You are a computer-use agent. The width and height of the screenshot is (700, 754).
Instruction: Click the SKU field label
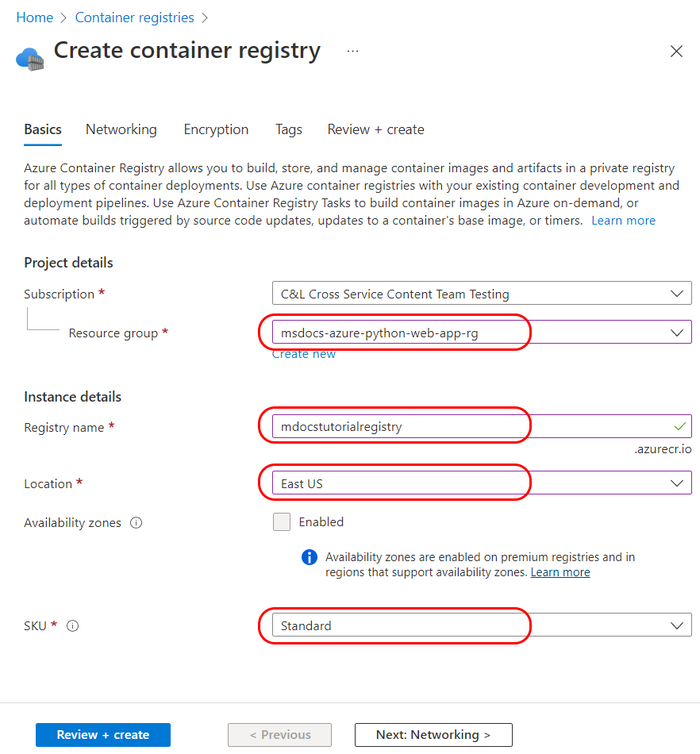click(x=35, y=625)
